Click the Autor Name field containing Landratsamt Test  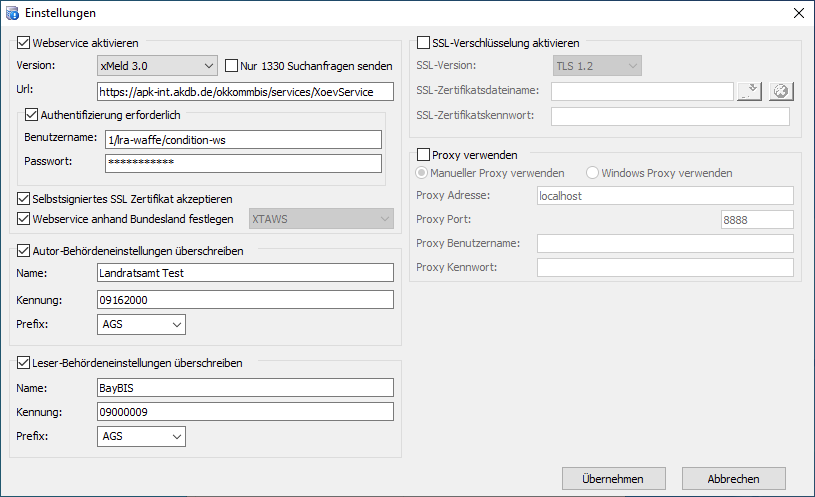click(245, 272)
